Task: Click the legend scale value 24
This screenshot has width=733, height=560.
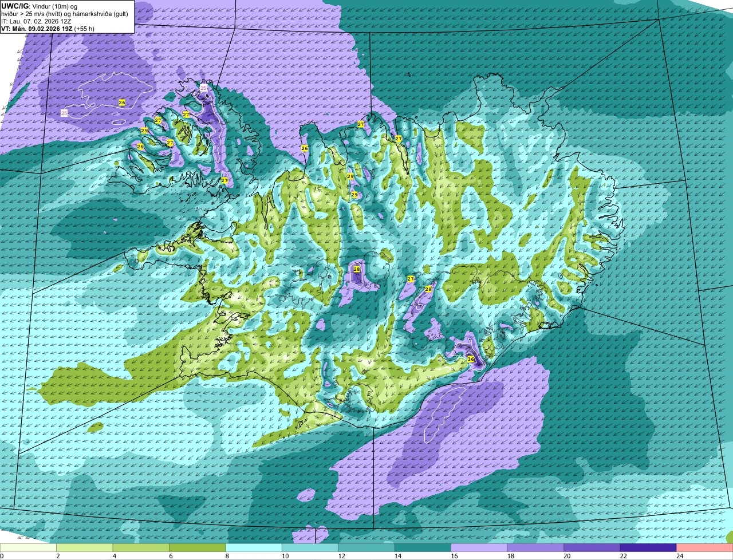Action: tap(679, 555)
